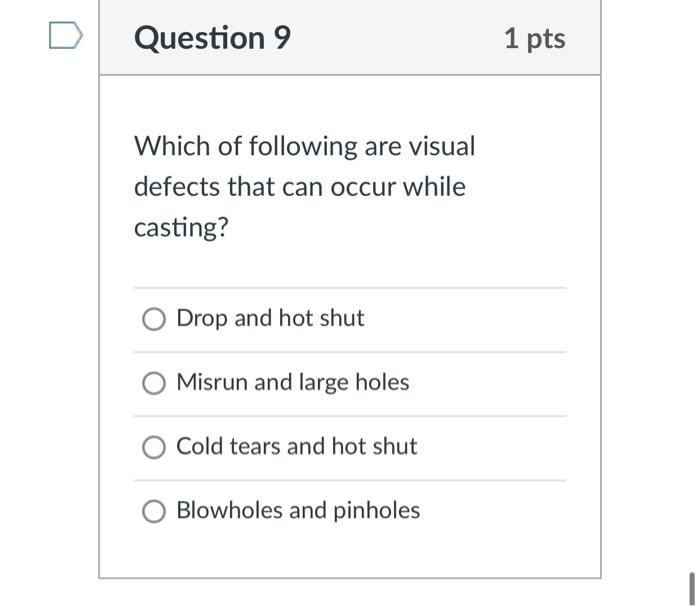The height and width of the screenshot is (606, 700).
Task: Click the scrollbar thumb at the right edge
Action: pos(691,588)
